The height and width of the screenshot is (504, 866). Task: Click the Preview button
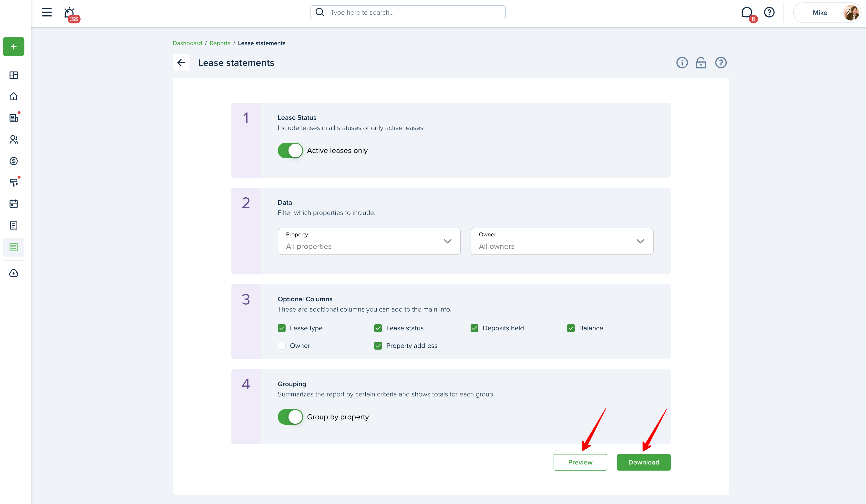coord(580,462)
